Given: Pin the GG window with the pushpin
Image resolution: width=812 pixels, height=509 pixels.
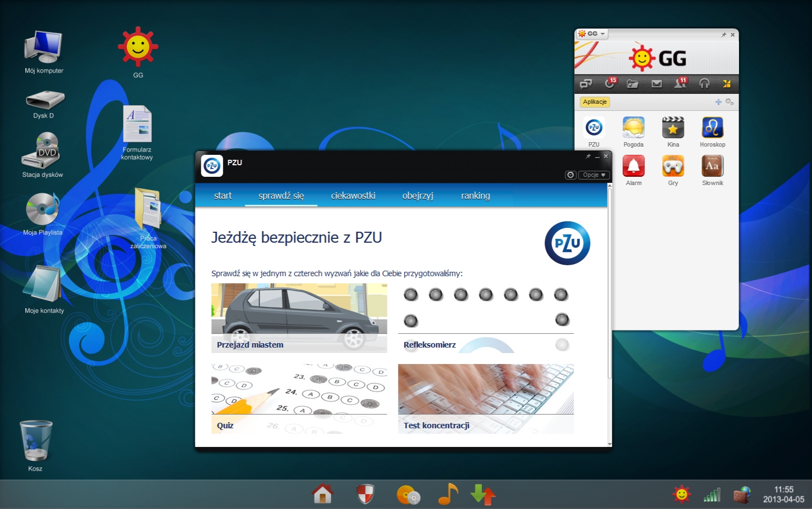Looking at the screenshot, I should 724,35.
